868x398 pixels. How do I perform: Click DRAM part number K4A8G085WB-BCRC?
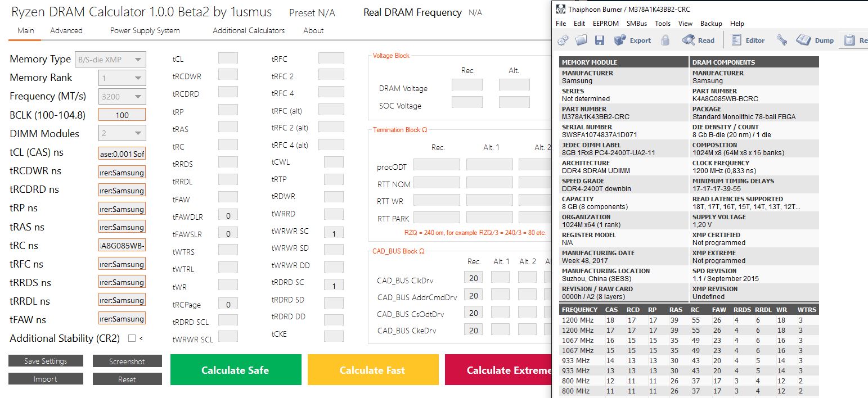tap(725, 99)
